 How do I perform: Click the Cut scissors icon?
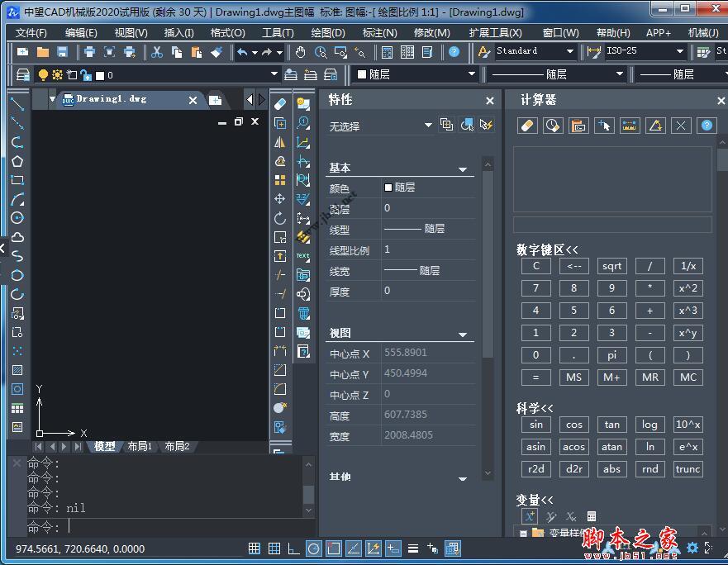(x=157, y=52)
